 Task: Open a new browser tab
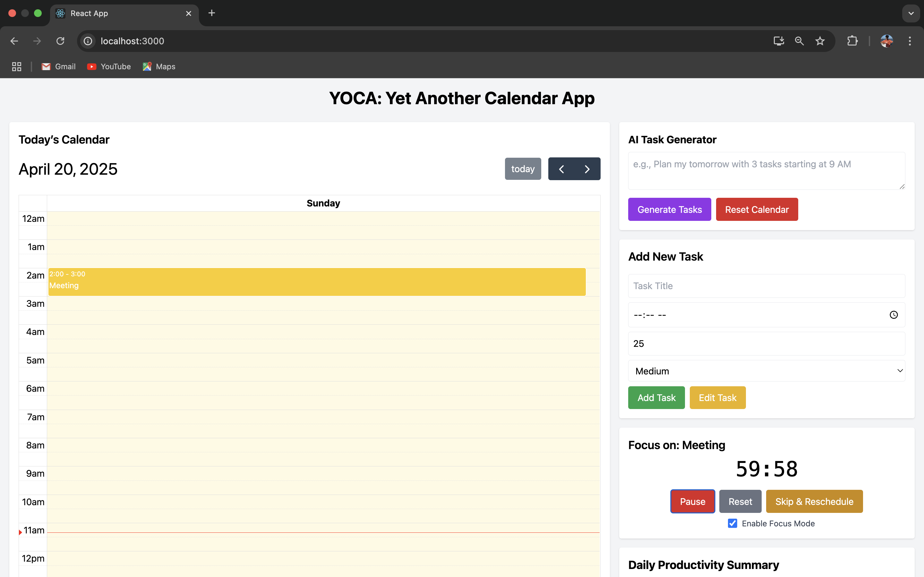(x=211, y=13)
